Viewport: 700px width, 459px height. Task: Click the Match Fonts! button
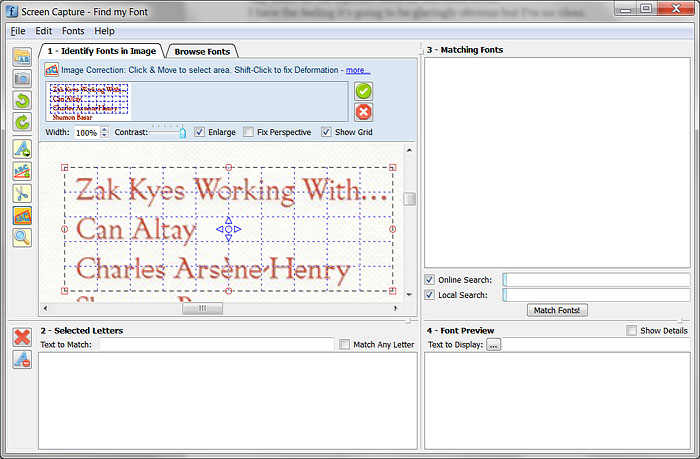(x=557, y=310)
